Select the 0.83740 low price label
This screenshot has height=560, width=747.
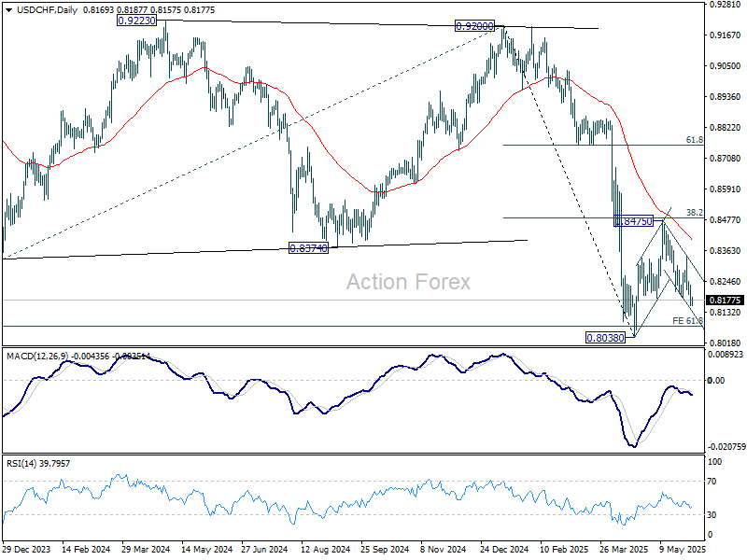308,248
